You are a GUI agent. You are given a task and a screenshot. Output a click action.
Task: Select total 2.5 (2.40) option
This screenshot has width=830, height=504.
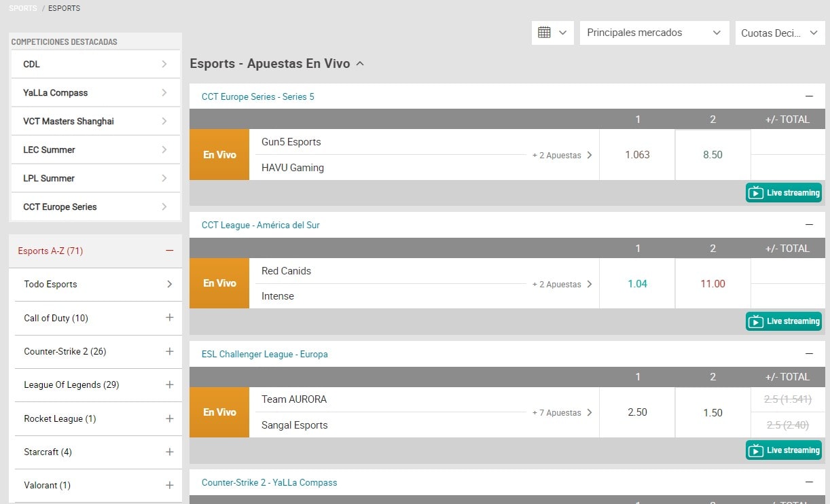click(788, 425)
